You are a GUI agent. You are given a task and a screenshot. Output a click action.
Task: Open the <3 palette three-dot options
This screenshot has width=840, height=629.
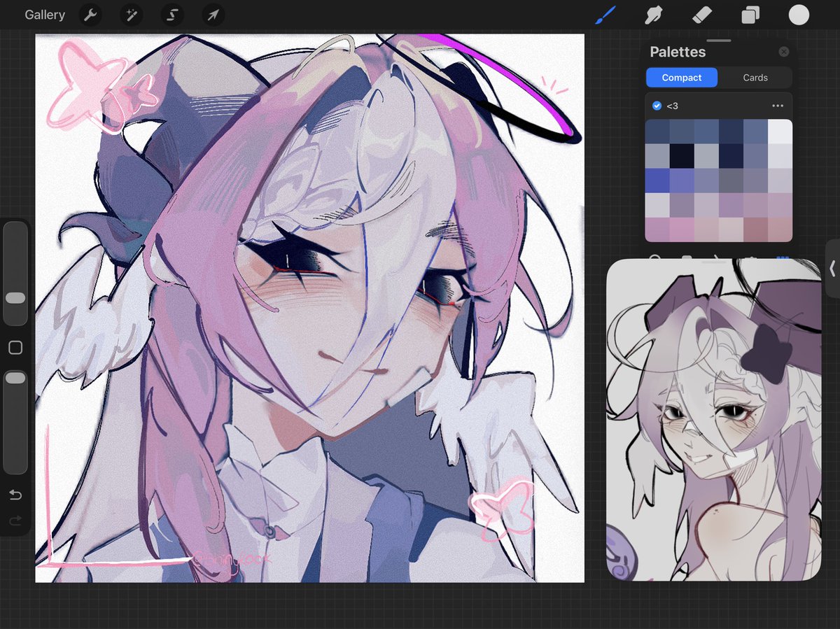coord(778,106)
